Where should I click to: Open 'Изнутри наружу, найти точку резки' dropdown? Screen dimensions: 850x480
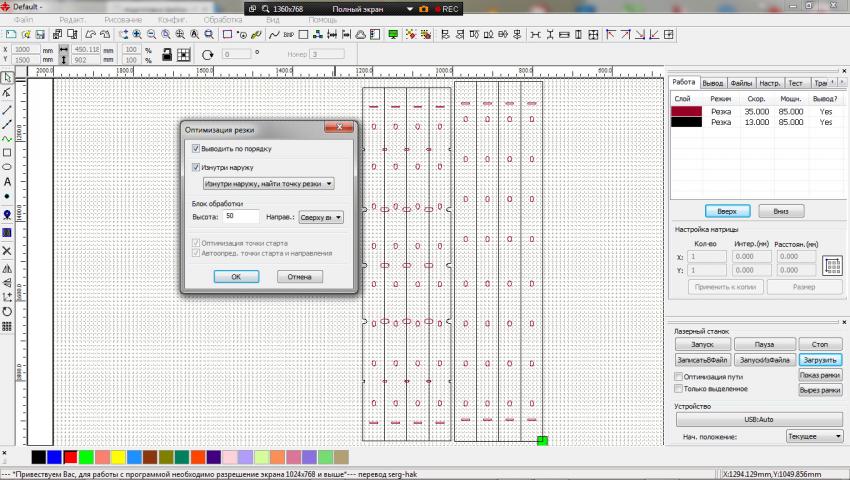click(268, 184)
